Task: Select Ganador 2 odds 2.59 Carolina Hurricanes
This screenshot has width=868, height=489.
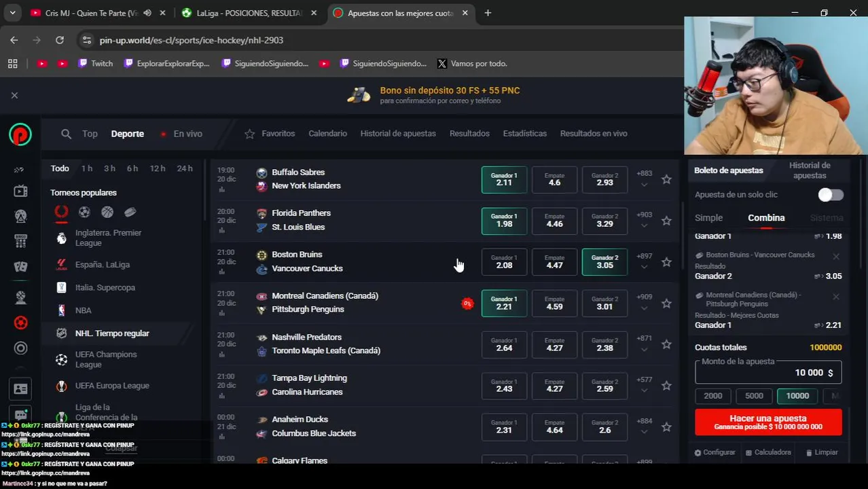Action: (x=604, y=386)
